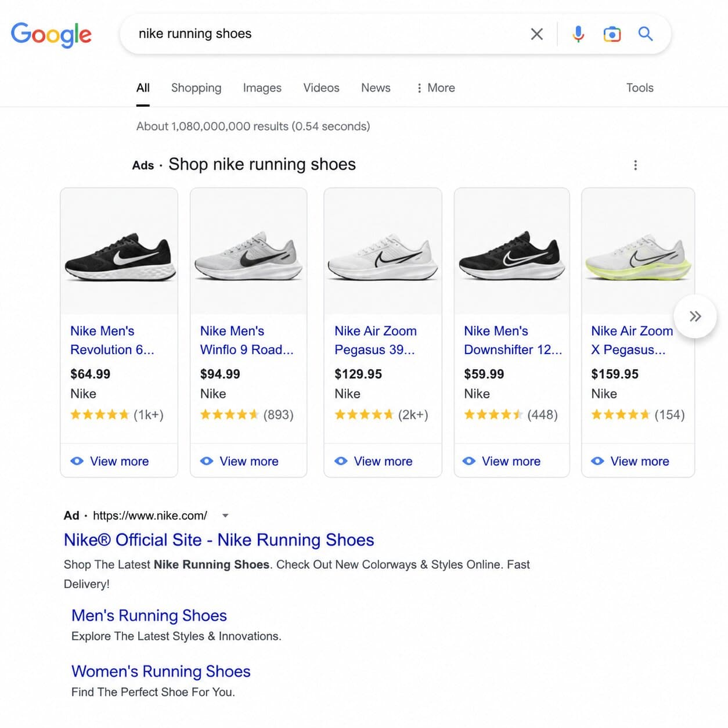The height and width of the screenshot is (728, 728).
Task: Advance product carousel with double-arrow button
Action: tap(695, 316)
